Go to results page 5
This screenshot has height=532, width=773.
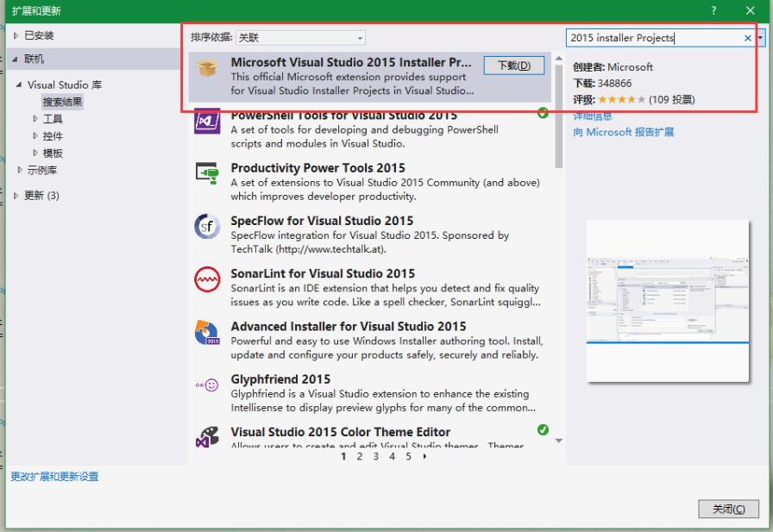click(x=408, y=456)
